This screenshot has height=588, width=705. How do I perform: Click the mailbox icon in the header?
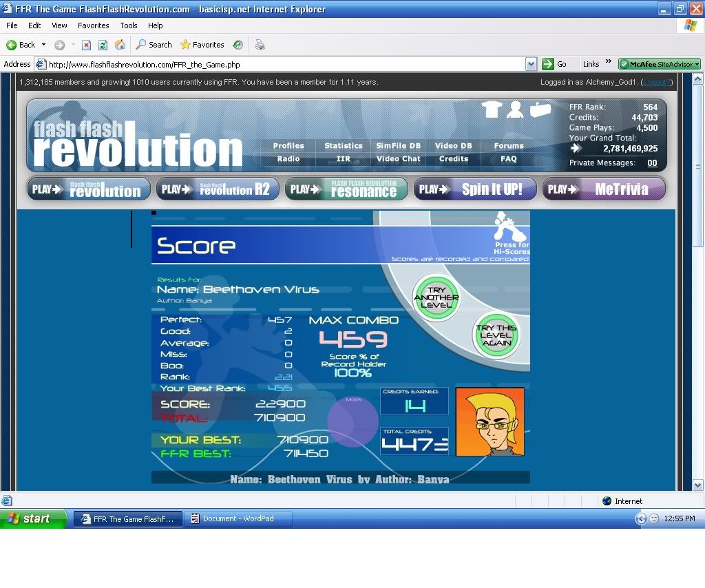click(540, 109)
